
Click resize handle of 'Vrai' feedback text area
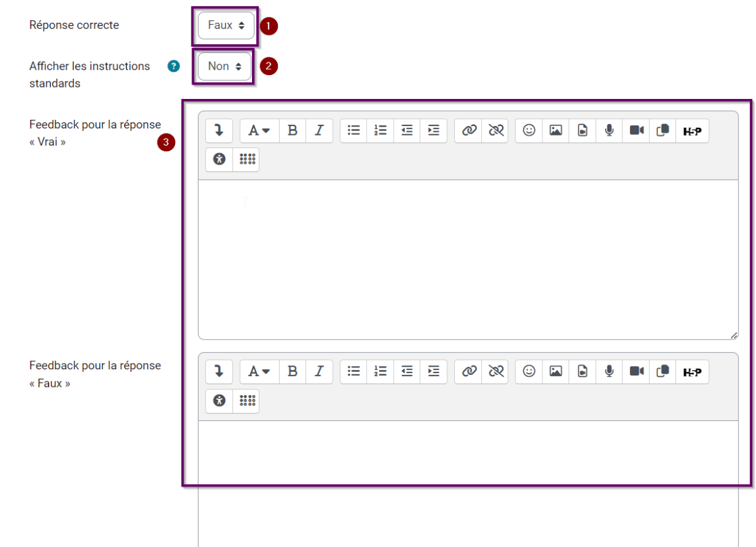point(734,336)
